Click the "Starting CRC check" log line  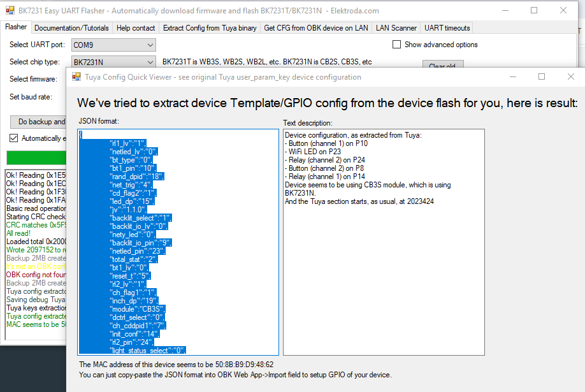[36, 217]
